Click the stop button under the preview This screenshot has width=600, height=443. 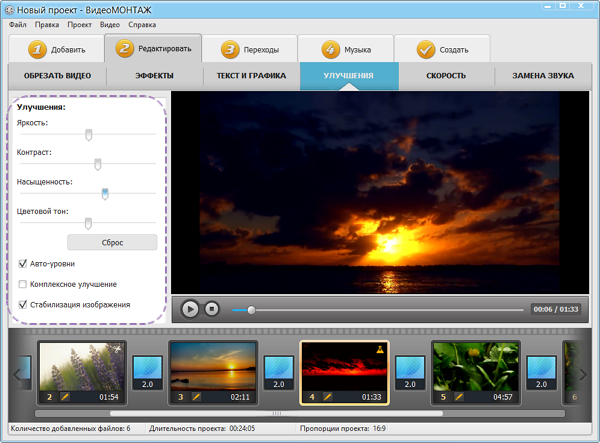click(x=212, y=309)
